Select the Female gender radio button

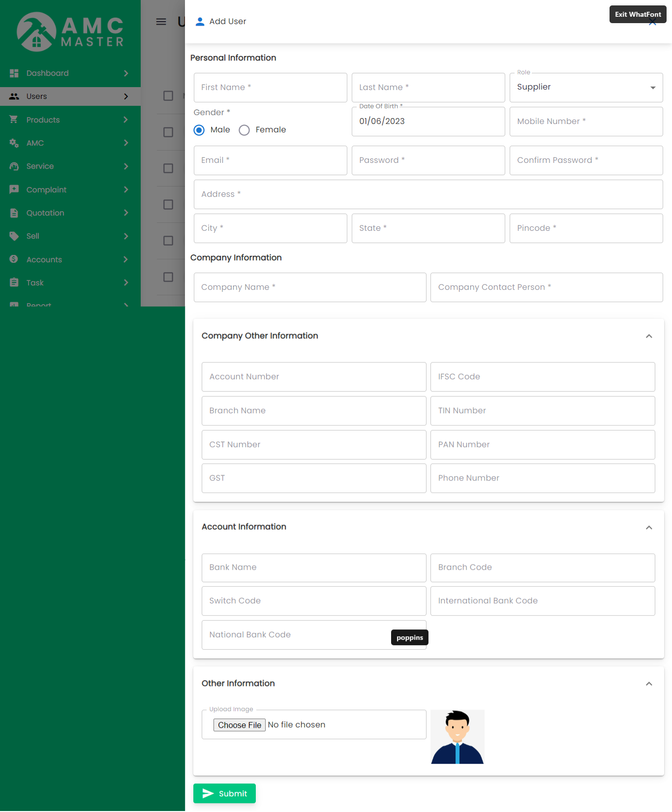[x=244, y=130]
